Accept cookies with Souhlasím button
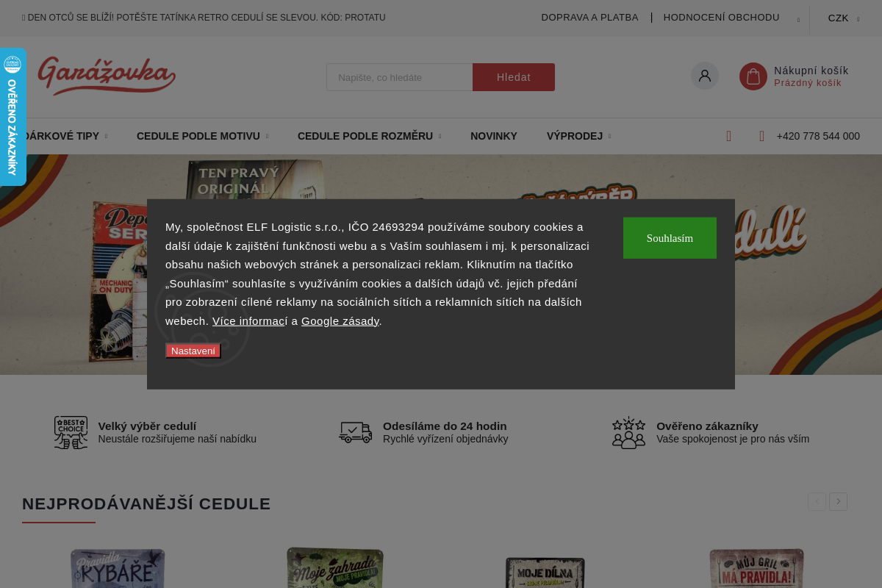Screen dimensions: 882x588 (670, 238)
